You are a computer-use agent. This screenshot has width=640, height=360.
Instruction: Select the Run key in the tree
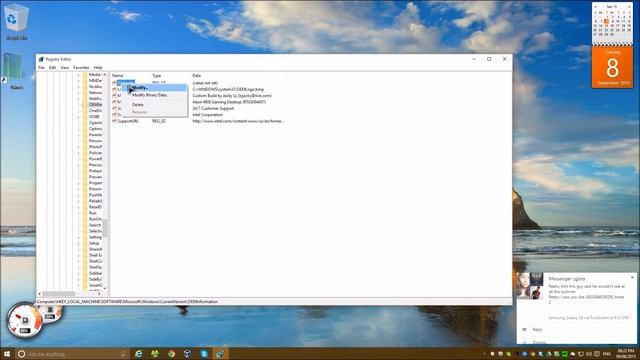click(x=93, y=213)
